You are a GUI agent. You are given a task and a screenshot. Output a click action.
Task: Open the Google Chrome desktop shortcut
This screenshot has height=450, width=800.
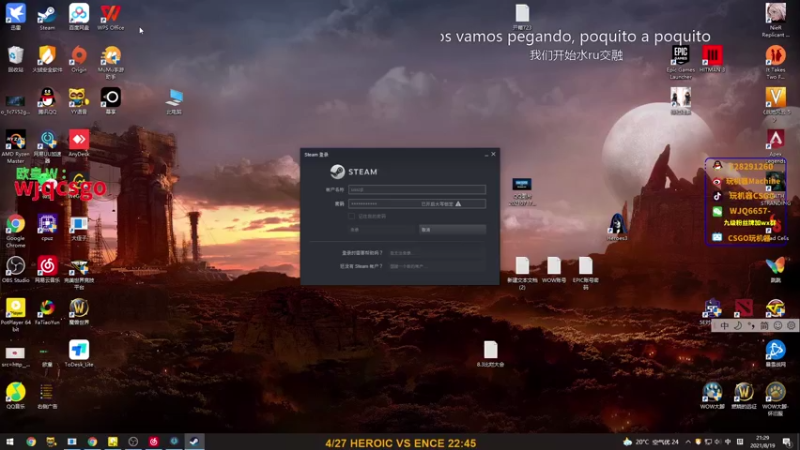(15, 231)
